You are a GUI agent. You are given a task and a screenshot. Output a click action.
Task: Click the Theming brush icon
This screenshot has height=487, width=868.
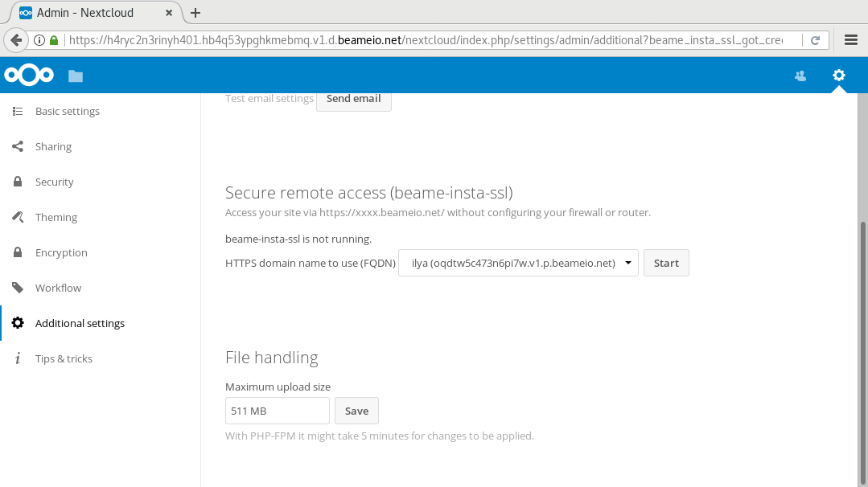(x=18, y=217)
